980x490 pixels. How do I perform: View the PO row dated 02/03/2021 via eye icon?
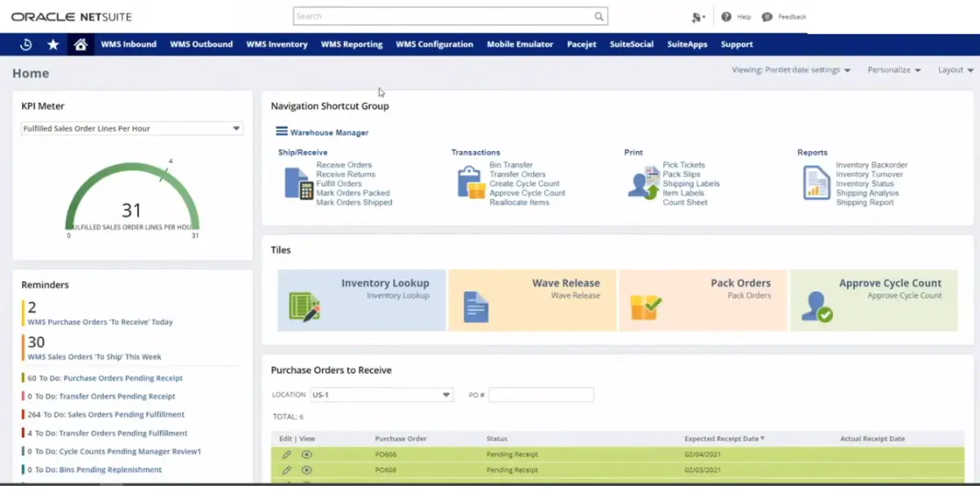pos(307,470)
